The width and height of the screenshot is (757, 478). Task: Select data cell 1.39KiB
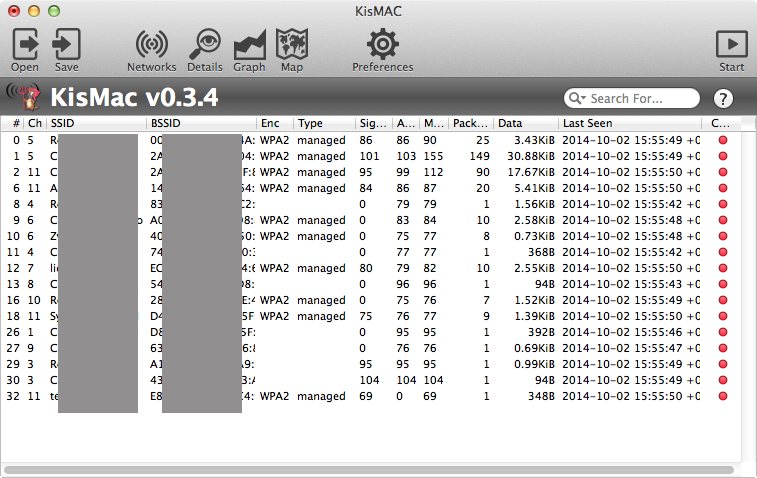(534, 316)
